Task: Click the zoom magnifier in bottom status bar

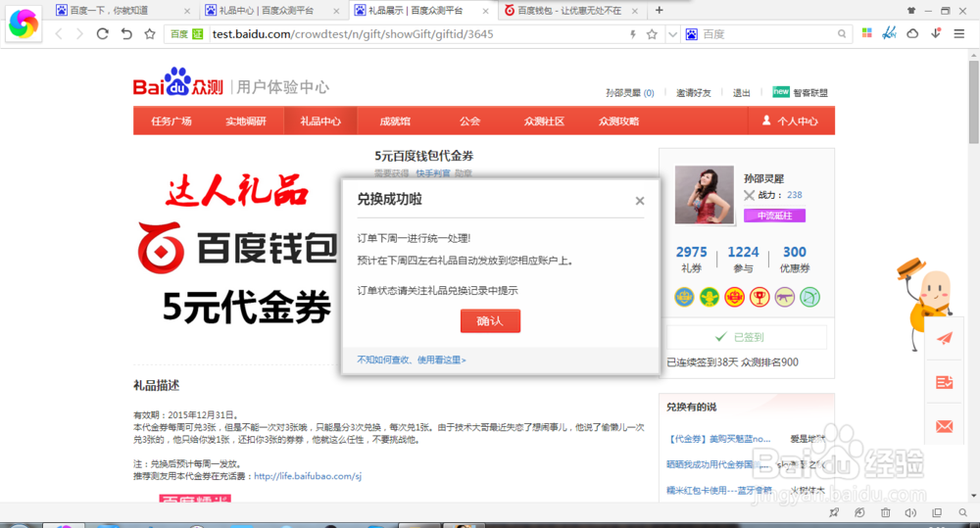Action: click(962, 513)
